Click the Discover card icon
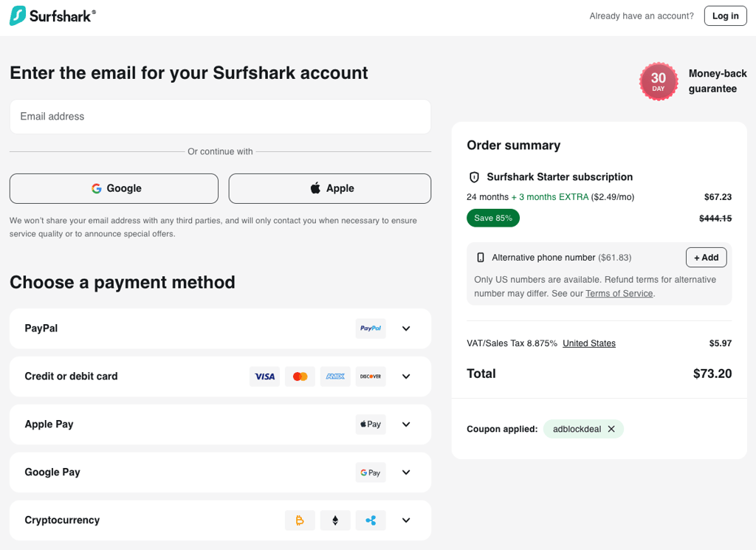Screen dimensions: 756x550 point(371,377)
